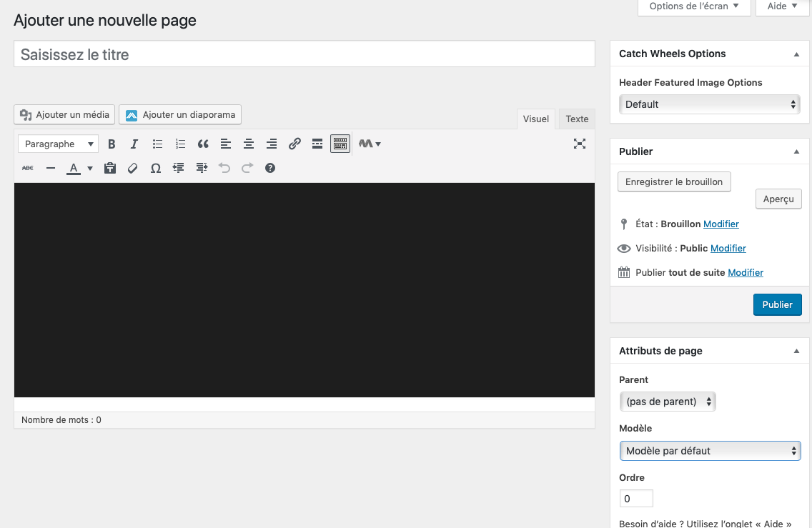Open Header Featured Image Default dropdown
This screenshot has height=528, width=812.
click(x=710, y=104)
